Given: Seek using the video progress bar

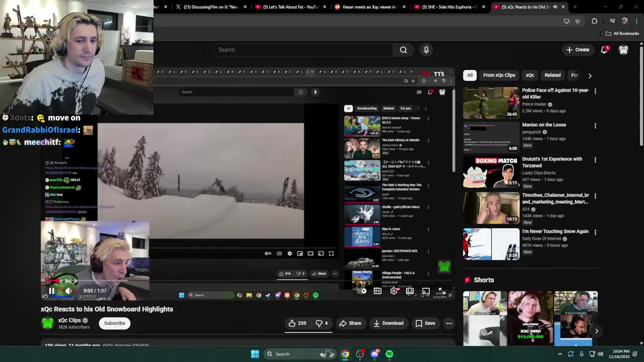Looking at the screenshot, I should point(248,281).
